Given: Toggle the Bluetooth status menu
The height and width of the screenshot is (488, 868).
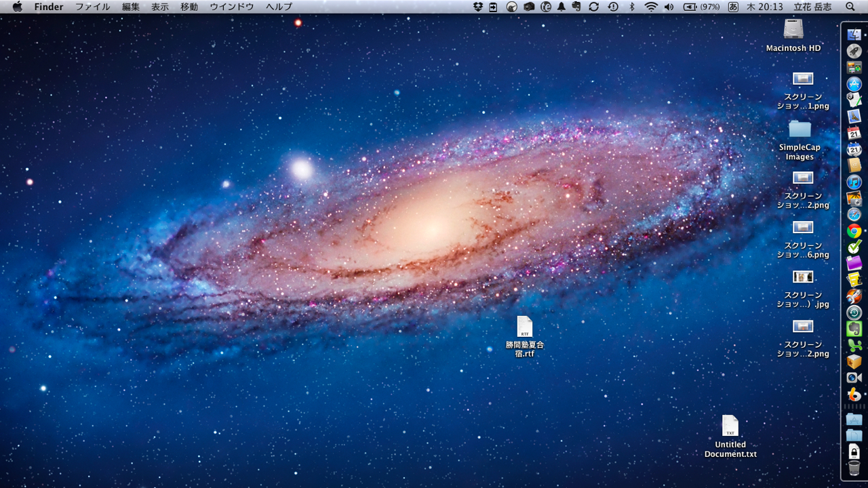Looking at the screenshot, I should (632, 7).
